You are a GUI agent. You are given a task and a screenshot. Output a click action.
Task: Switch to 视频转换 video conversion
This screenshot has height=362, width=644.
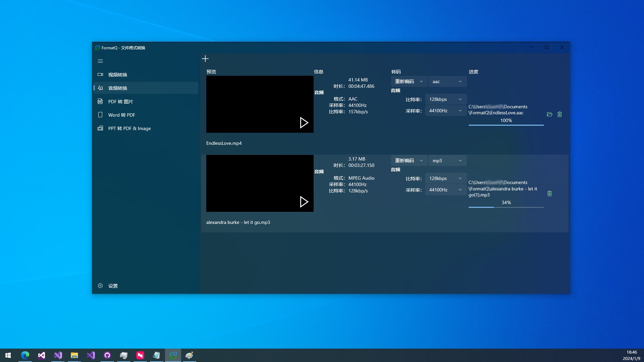(x=117, y=75)
